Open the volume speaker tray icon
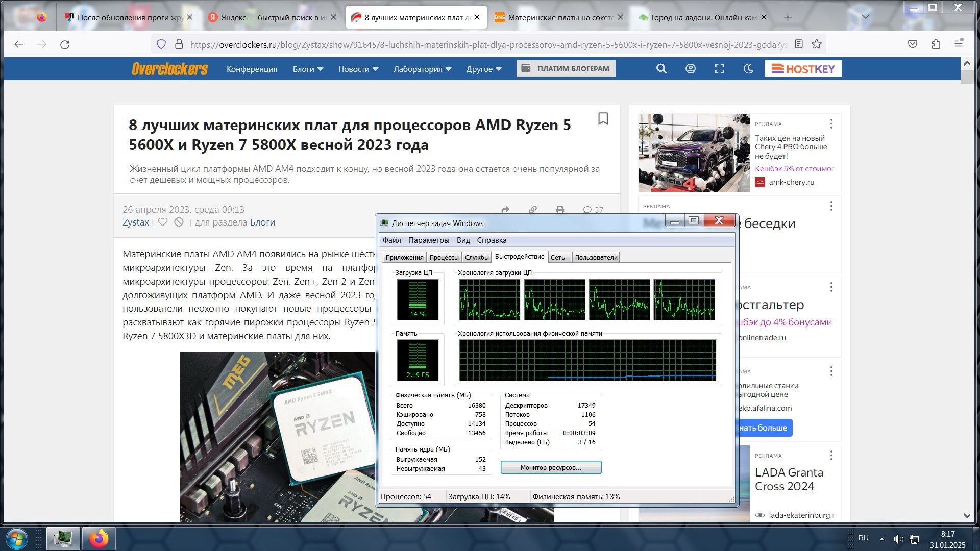The width and height of the screenshot is (980, 551). [x=898, y=539]
